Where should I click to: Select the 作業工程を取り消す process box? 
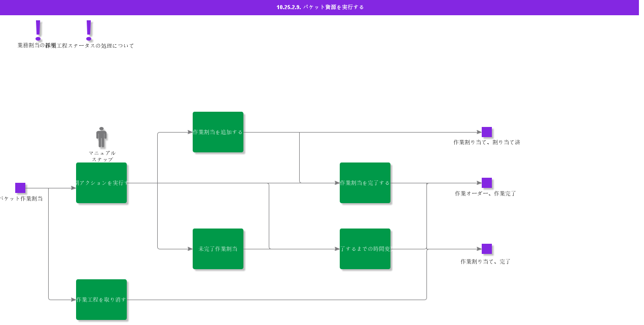(101, 300)
